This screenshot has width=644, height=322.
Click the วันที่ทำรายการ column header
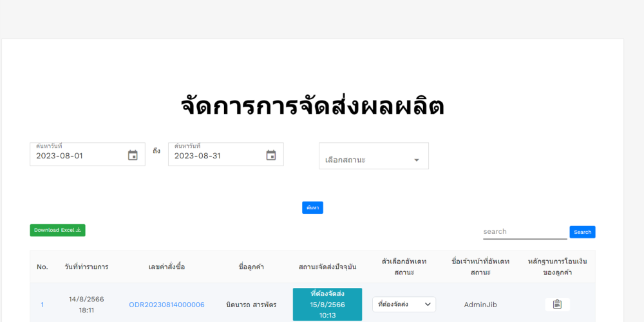[86, 267]
